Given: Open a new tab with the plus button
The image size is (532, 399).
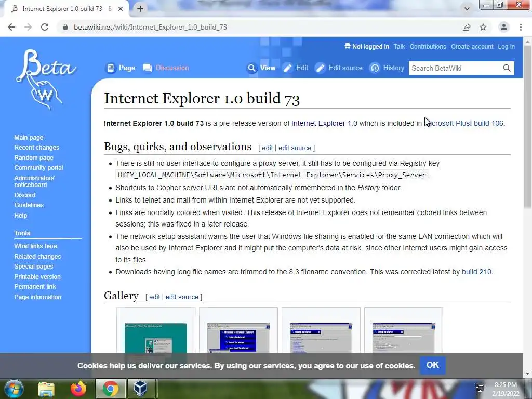Looking at the screenshot, I should [140, 9].
